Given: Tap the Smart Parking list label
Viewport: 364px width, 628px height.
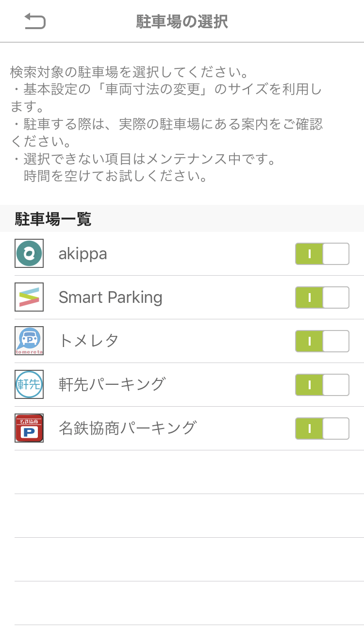Looking at the screenshot, I should click(110, 297).
